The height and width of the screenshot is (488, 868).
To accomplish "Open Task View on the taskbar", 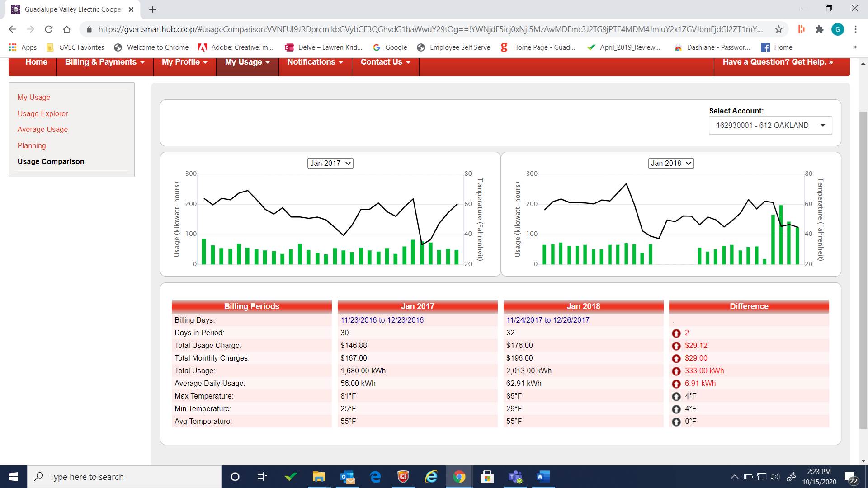I will [262, 477].
